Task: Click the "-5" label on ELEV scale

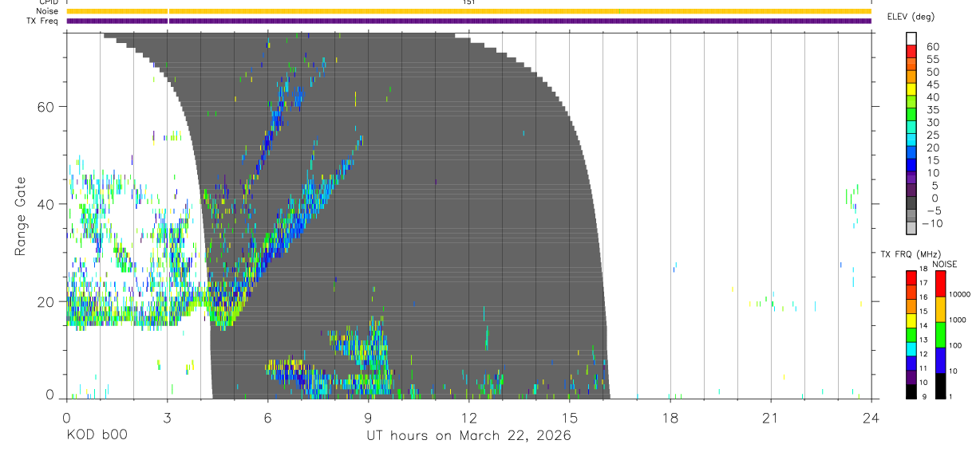Action: (933, 210)
